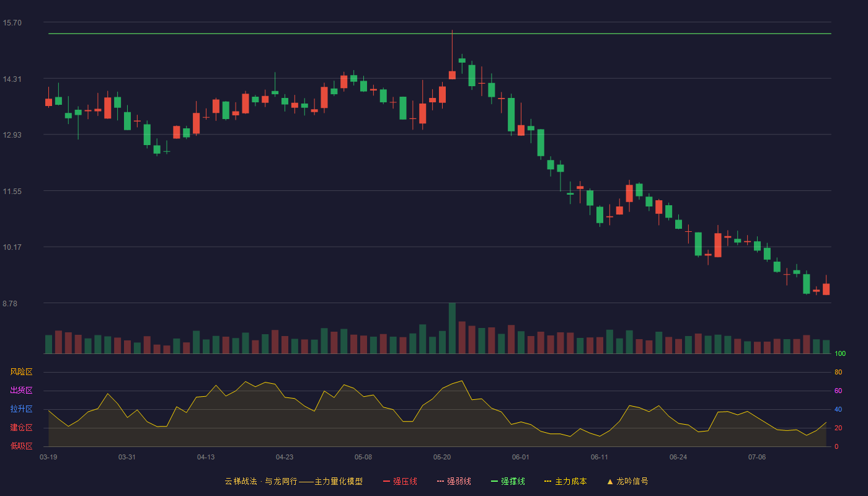The image size is (868, 496).
Task: Select the 建仓区 zone label
Action: pyautogui.click(x=21, y=428)
